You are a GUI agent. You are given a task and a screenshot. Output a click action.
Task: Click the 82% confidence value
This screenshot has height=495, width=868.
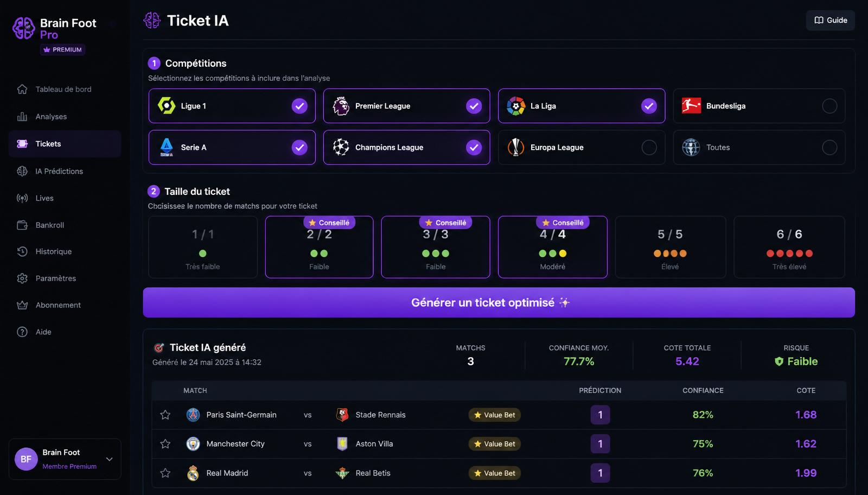point(703,415)
